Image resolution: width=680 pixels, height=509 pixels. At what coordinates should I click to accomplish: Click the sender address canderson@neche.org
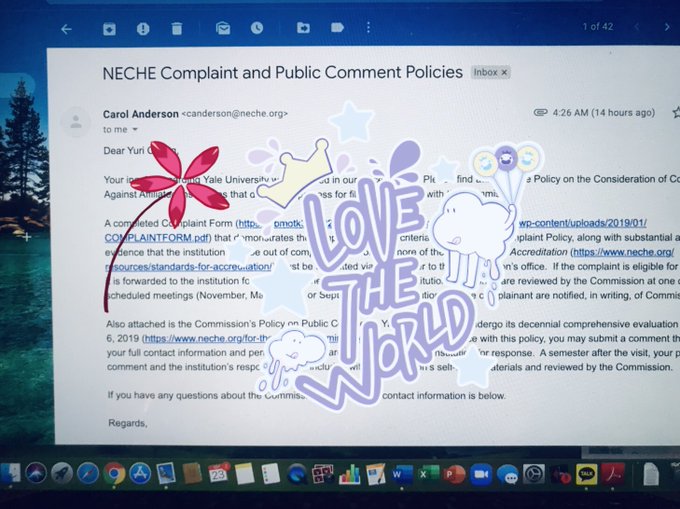tap(235, 114)
